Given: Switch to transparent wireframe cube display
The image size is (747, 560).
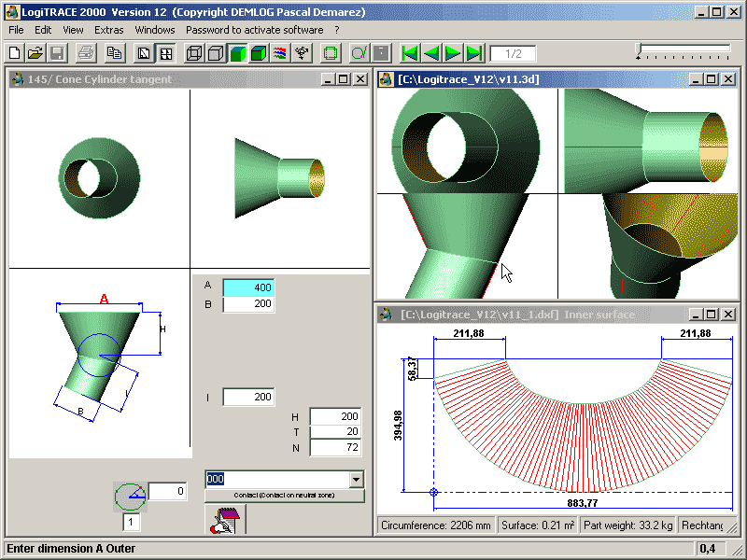Looking at the screenshot, I should [x=194, y=53].
